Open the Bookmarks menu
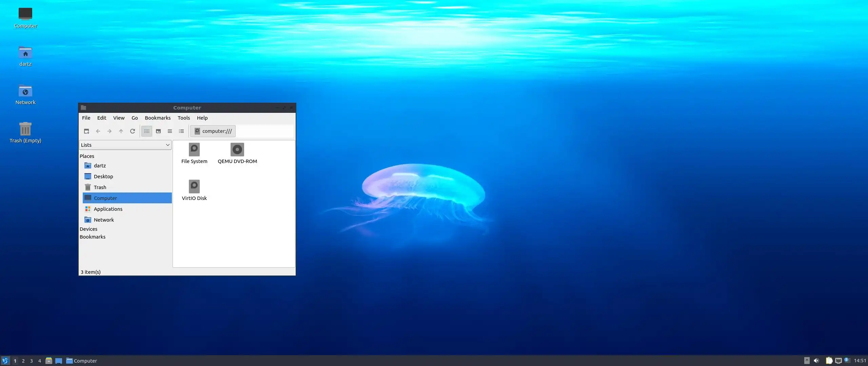 157,118
